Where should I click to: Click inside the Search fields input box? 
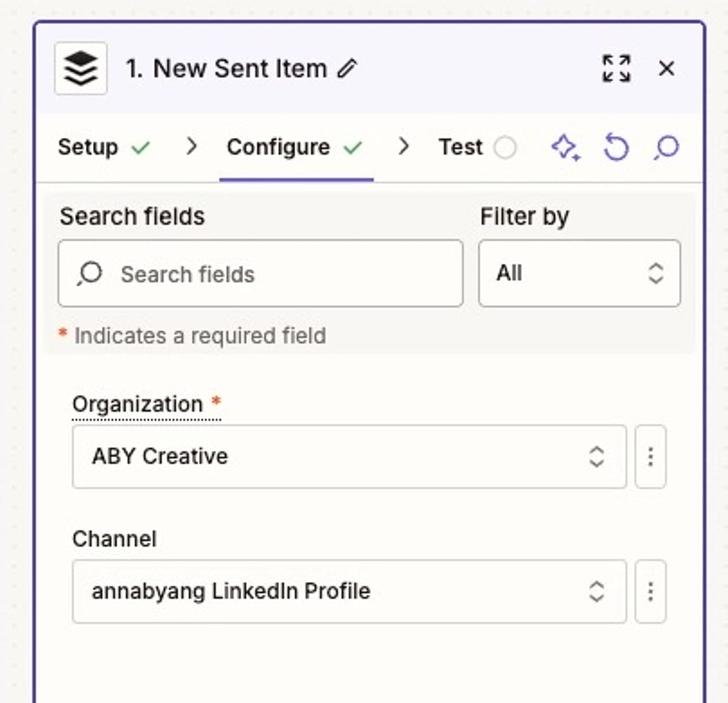coord(260,273)
